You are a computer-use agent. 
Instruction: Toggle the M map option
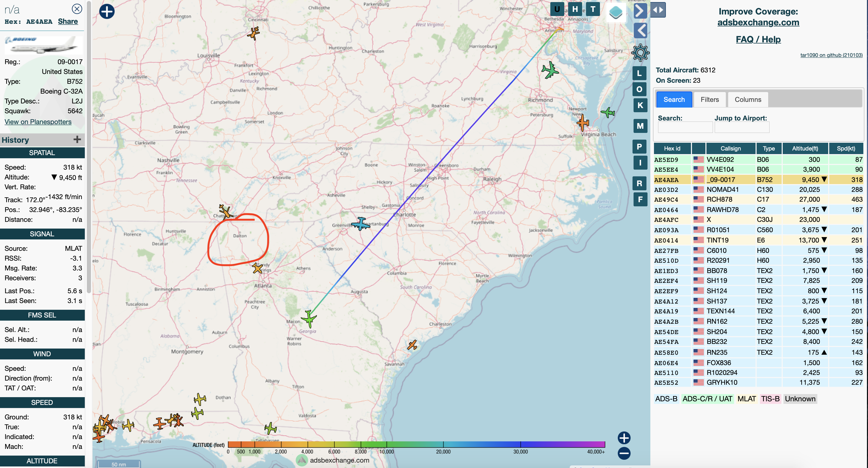(640, 126)
